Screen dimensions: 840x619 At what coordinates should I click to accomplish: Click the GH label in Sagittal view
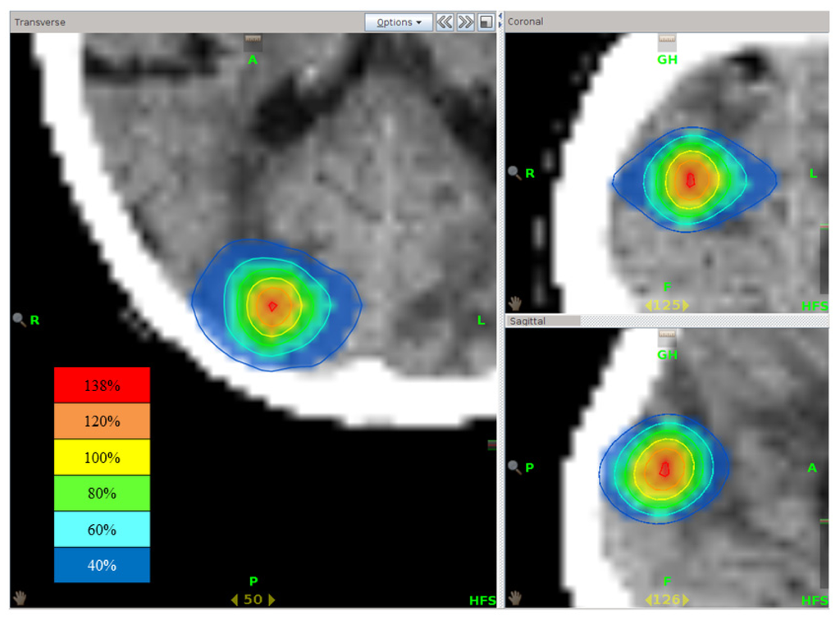667,354
